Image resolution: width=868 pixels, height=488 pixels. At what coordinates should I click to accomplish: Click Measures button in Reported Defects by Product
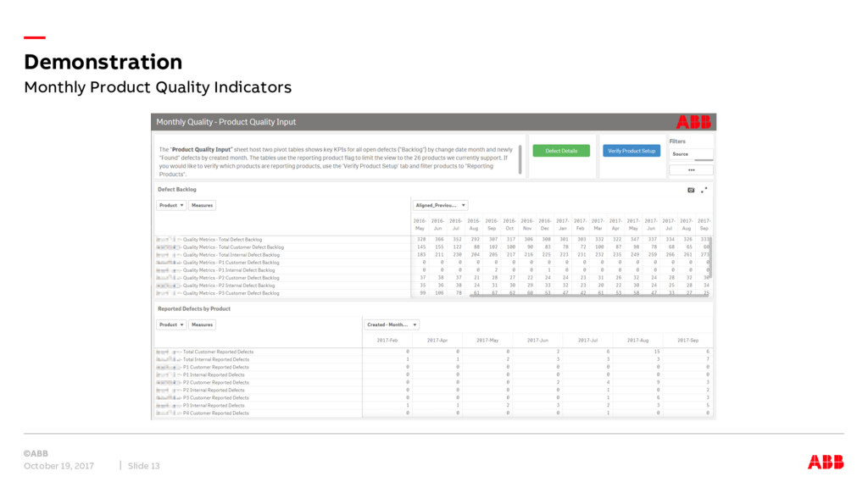tap(202, 324)
